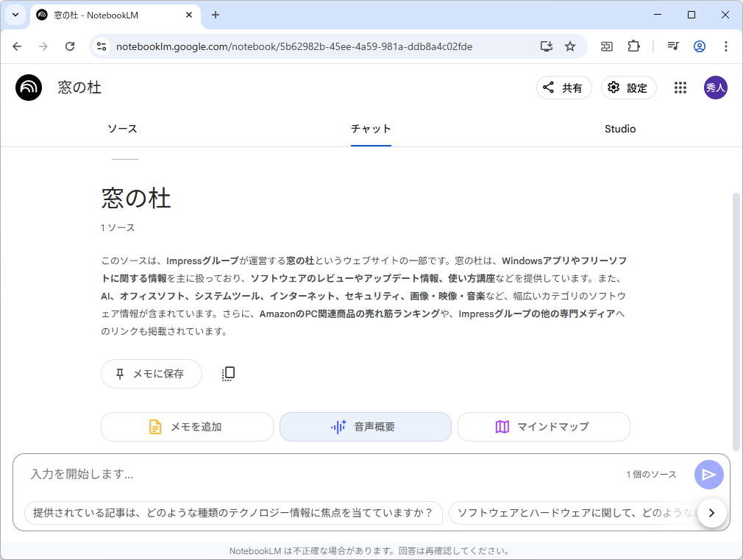Open site permissions via the tune icon

(x=100, y=46)
